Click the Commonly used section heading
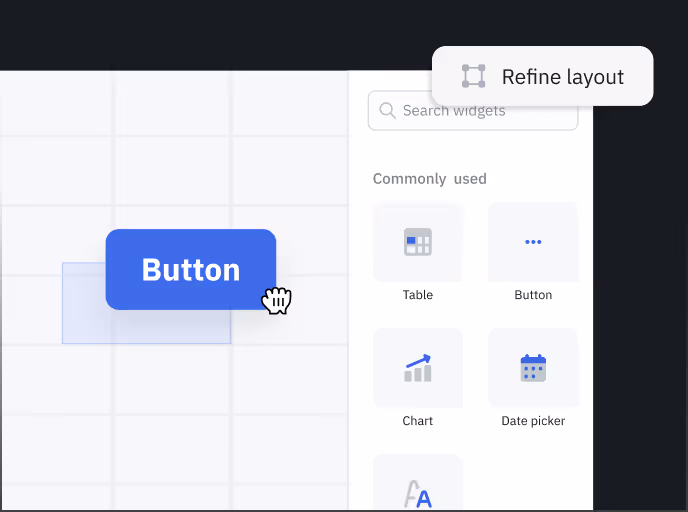Image resolution: width=688 pixels, height=512 pixels. coord(429,179)
